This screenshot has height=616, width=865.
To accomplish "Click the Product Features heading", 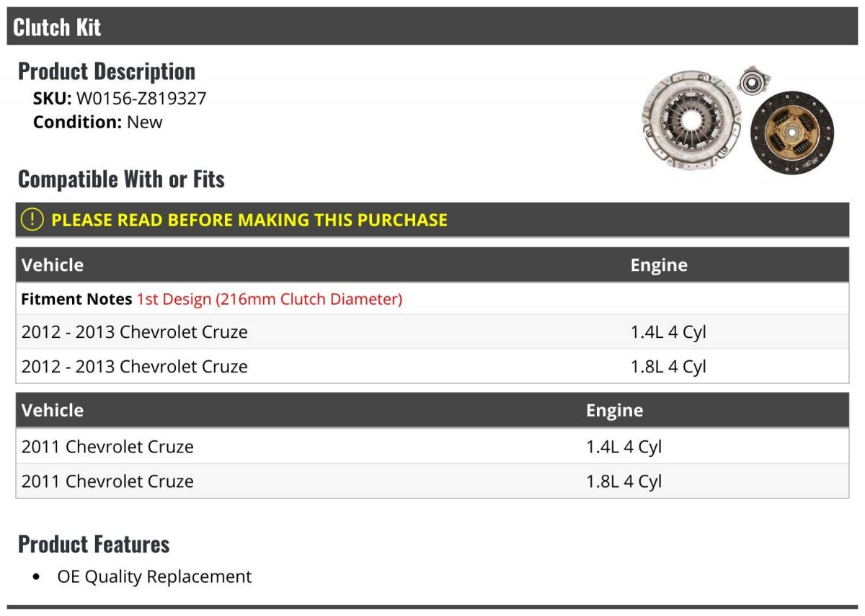I will [x=94, y=544].
